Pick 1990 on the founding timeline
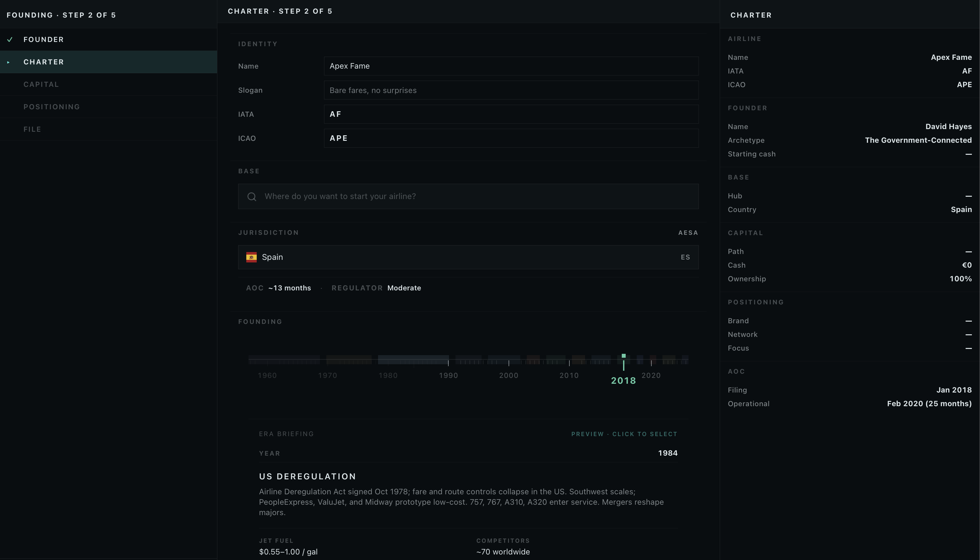The height and width of the screenshot is (560, 980). [x=448, y=375]
